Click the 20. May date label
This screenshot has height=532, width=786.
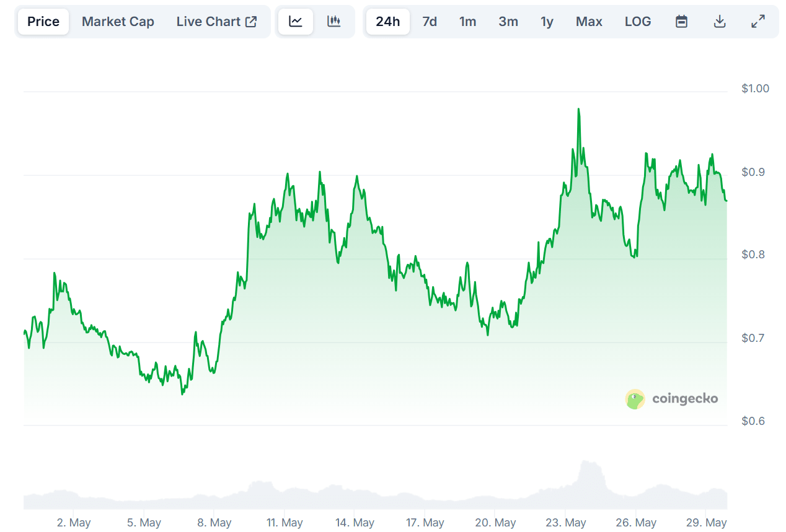click(496, 523)
